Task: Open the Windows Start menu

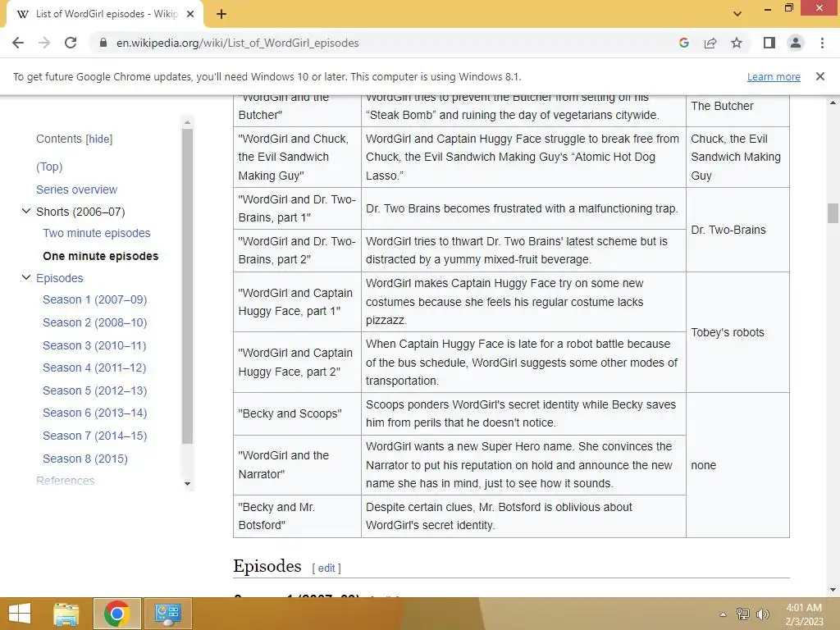Action: [x=20, y=614]
